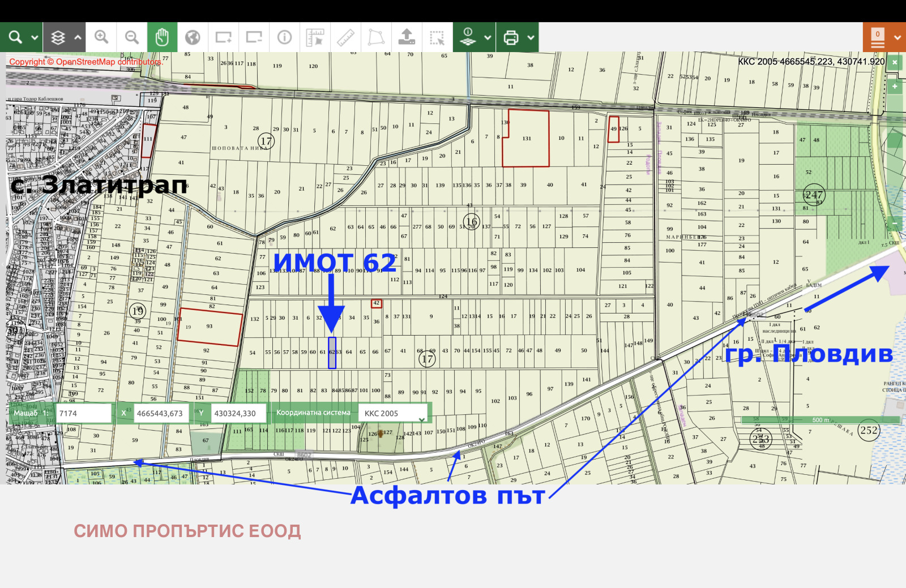Screen dimensions: 906x588
Task: Select the rectangle selection tool
Action: (x=437, y=37)
